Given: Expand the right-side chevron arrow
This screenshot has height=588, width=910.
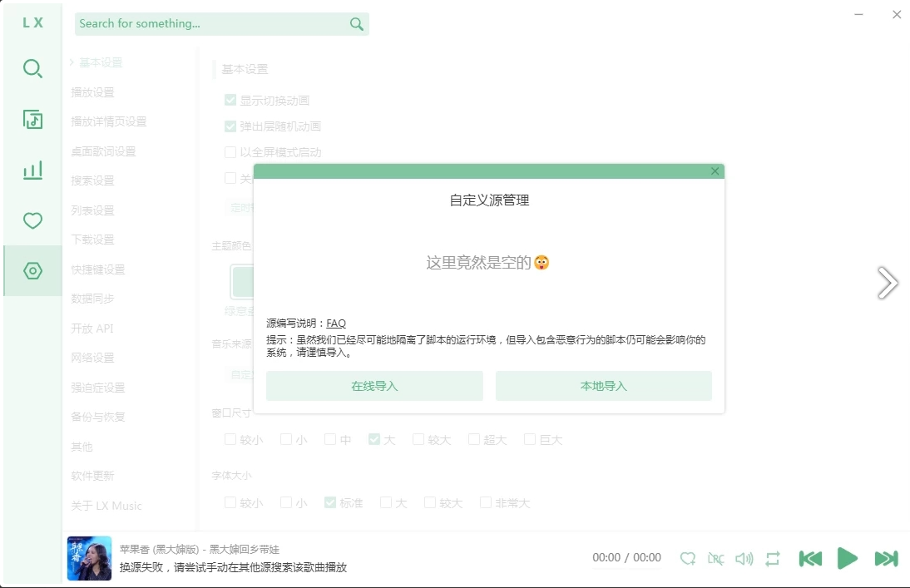Looking at the screenshot, I should (x=888, y=283).
